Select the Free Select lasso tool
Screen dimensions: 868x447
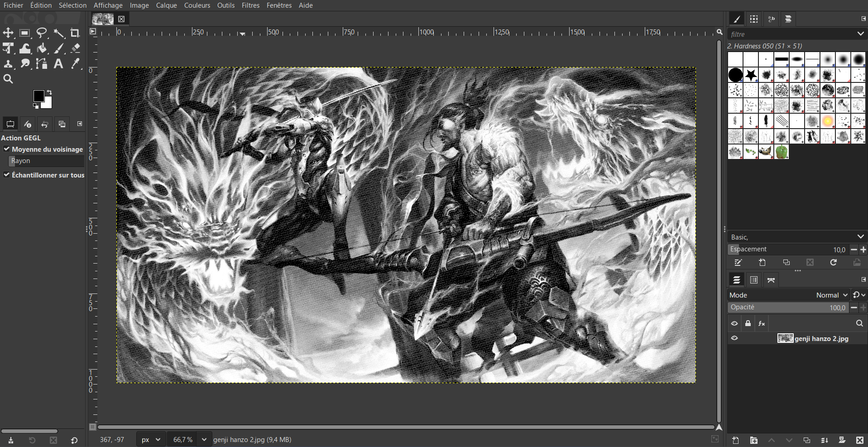coord(42,33)
